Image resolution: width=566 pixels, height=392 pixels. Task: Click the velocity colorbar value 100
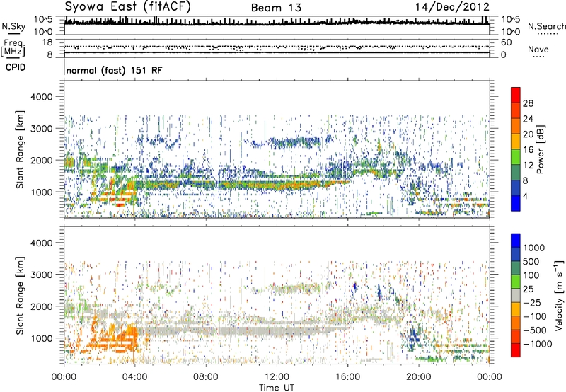pos(531,275)
